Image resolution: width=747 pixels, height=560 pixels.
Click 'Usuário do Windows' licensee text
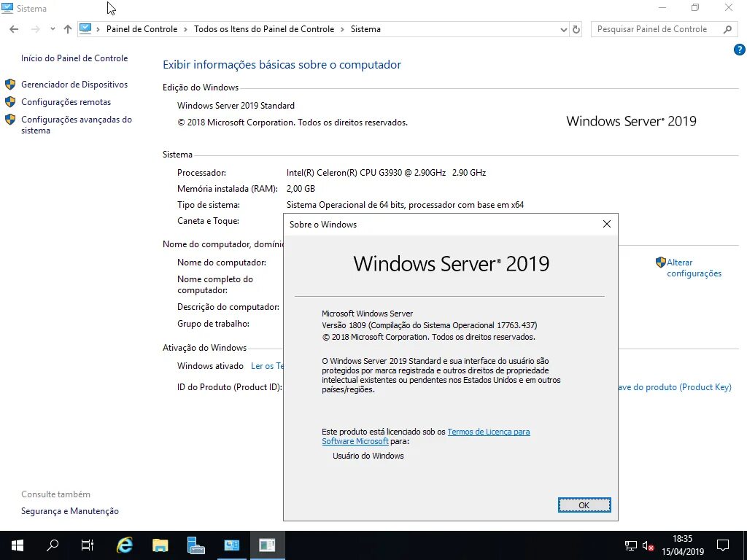tap(368, 456)
